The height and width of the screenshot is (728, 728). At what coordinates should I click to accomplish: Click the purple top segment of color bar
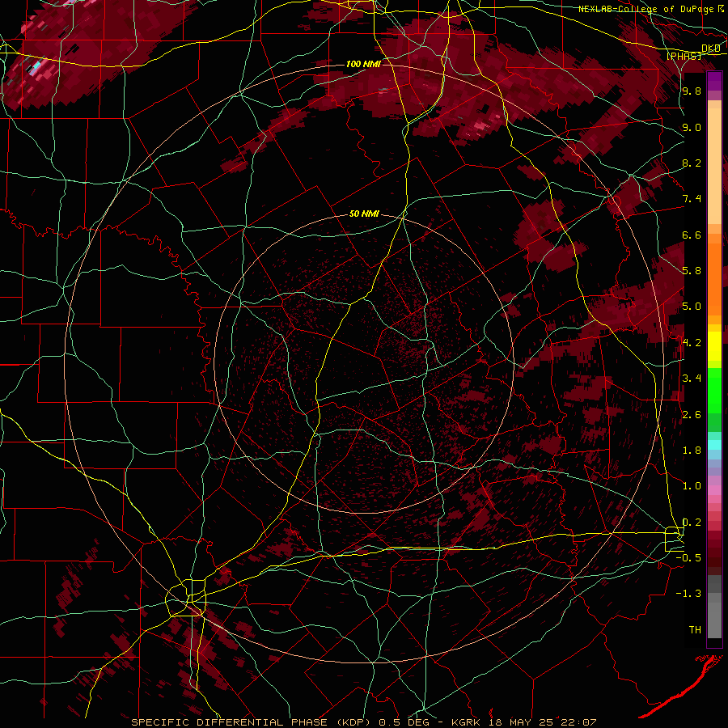pos(714,81)
